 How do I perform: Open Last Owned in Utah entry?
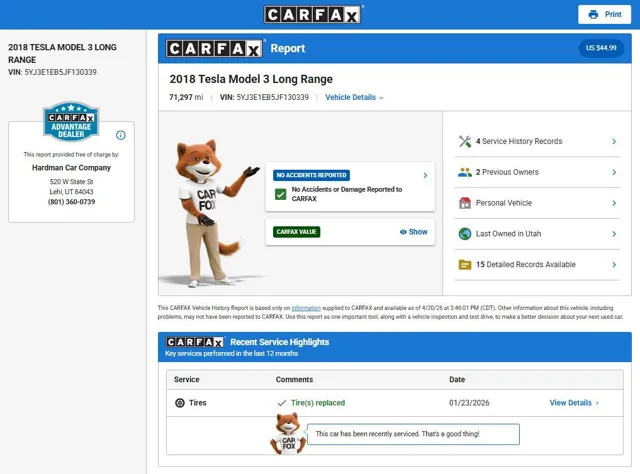[x=537, y=234]
